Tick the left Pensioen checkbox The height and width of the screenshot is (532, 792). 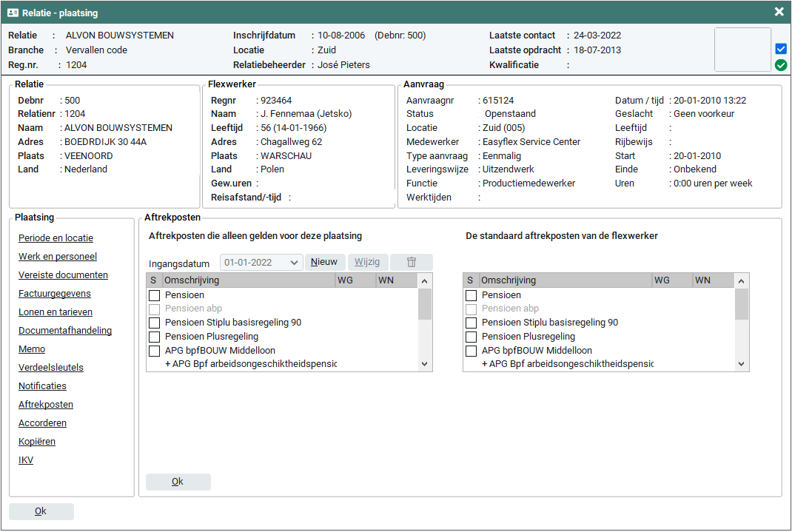[x=154, y=295]
